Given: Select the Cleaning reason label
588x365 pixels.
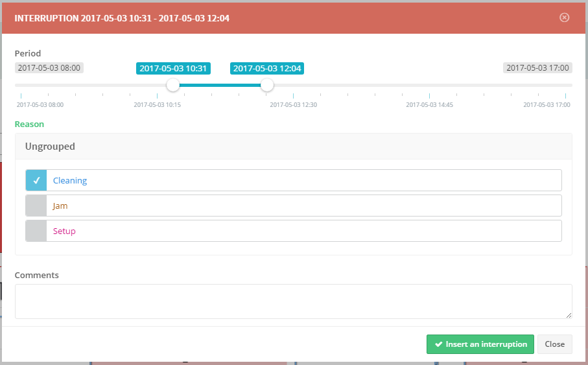Looking at the screenshot, I should click(x=70, y=180).
